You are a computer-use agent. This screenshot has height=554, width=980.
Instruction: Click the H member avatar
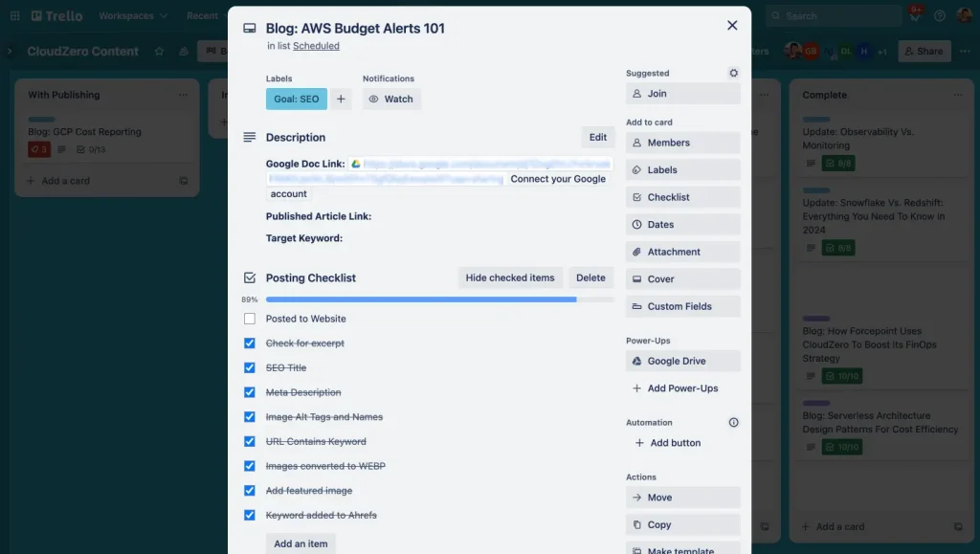tap(864, 52)
